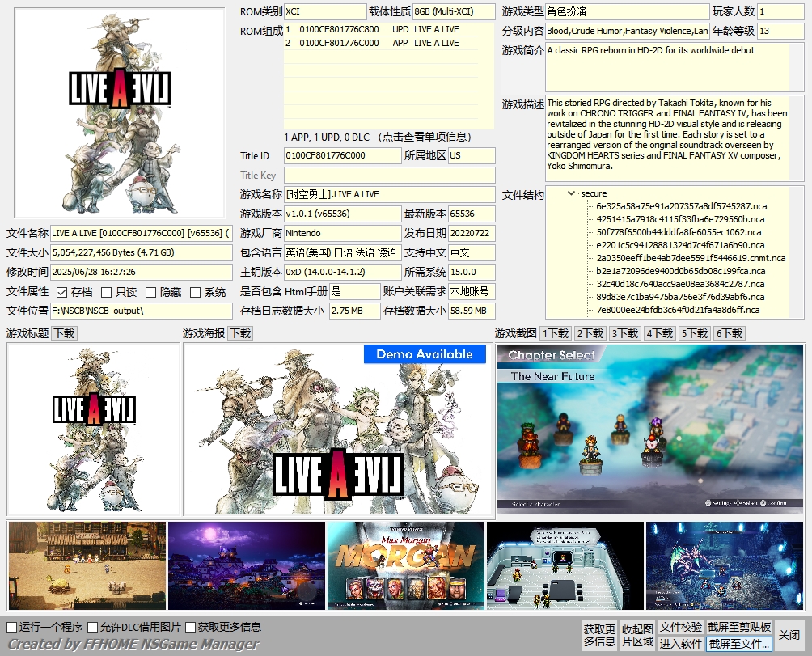This screenshot has height=656, width=812.
Task: Open the Wild West town screenshot thumbnail
Action: coord(87,565)
